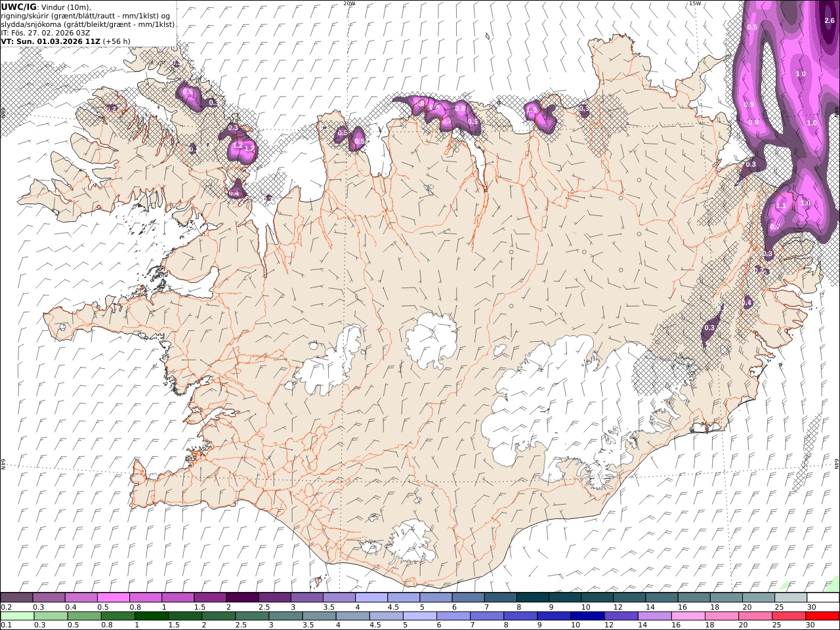
Task: Pick lower scale swatch between 7 and 8
Action: 488,616
